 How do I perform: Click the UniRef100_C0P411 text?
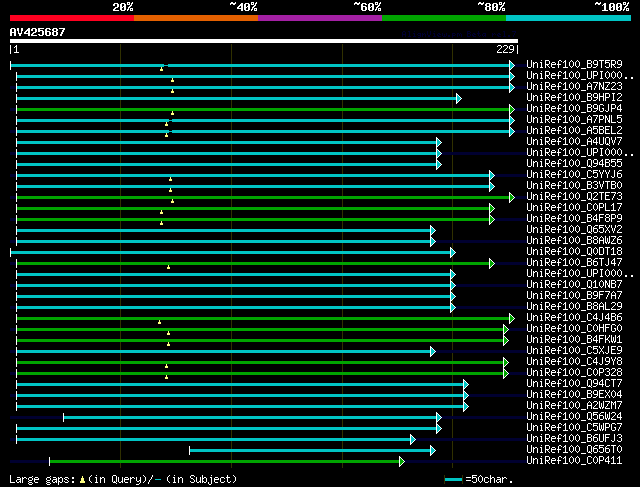pos(574,460)
